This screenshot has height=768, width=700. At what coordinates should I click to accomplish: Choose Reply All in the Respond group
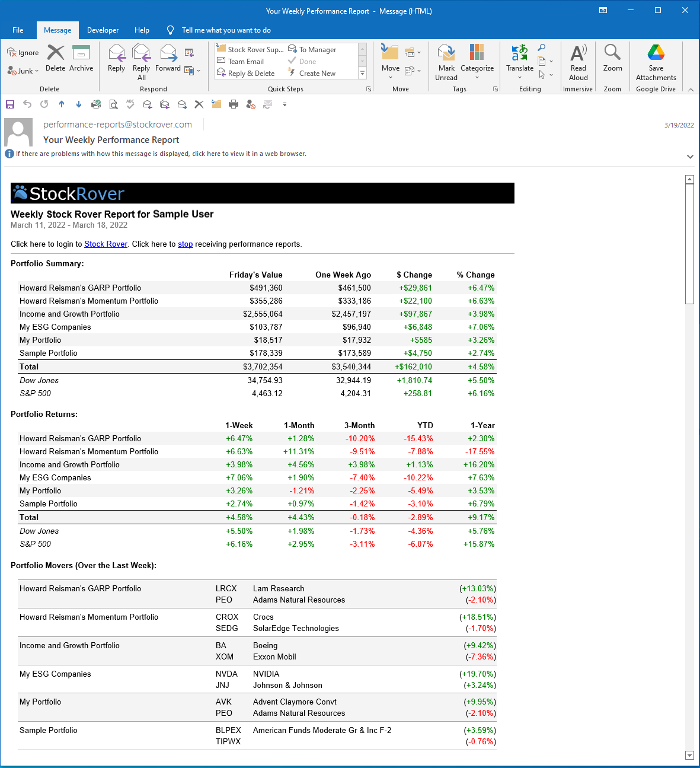tap(142, 62)
